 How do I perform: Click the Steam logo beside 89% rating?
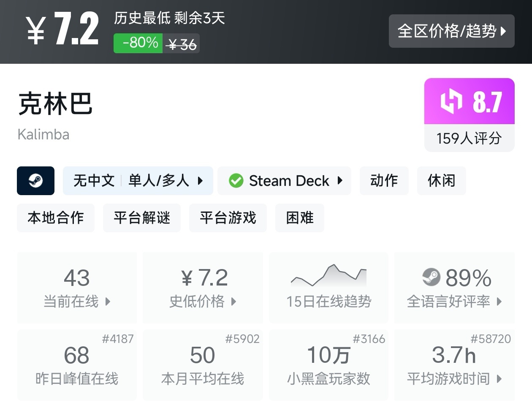coord(431,277)
